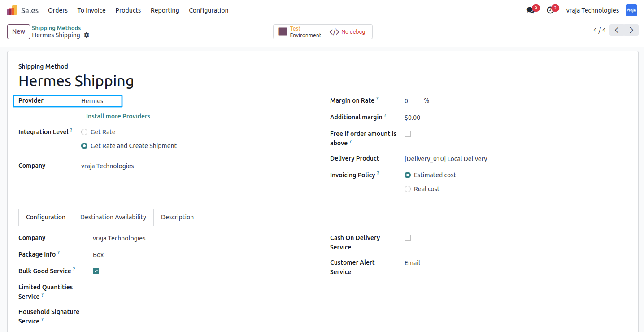Go to the next record arrow
Image resolution: width=644 pixels, height=332 pixels.
[x=631, y=30]
